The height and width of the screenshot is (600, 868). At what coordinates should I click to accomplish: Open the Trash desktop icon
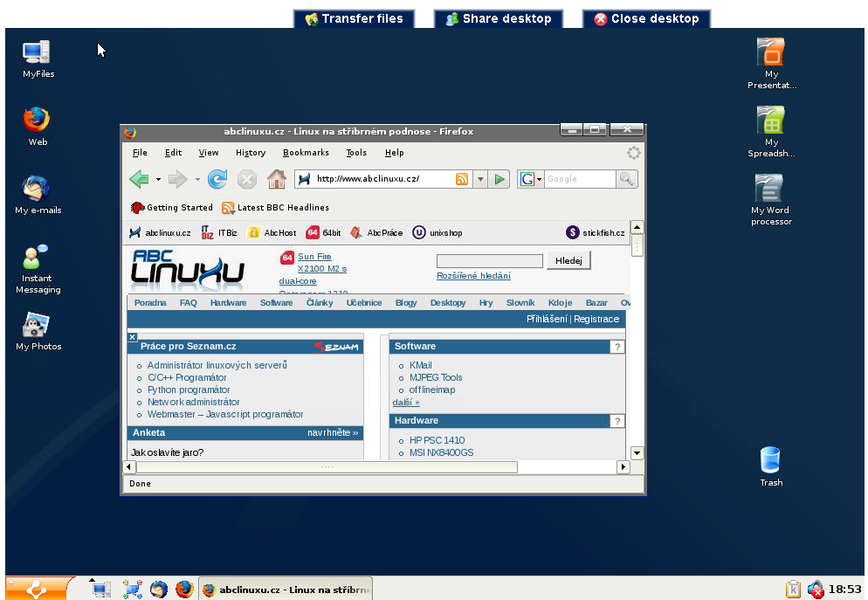[770, 466]
